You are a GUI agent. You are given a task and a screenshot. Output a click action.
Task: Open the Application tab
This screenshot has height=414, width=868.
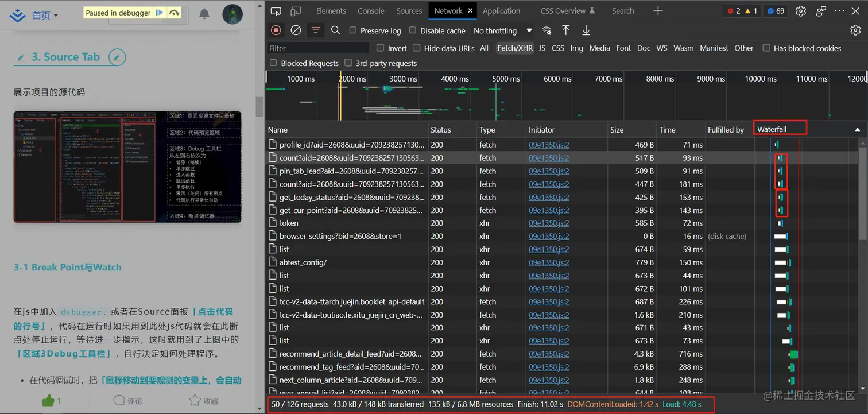(x=501, y=11)
